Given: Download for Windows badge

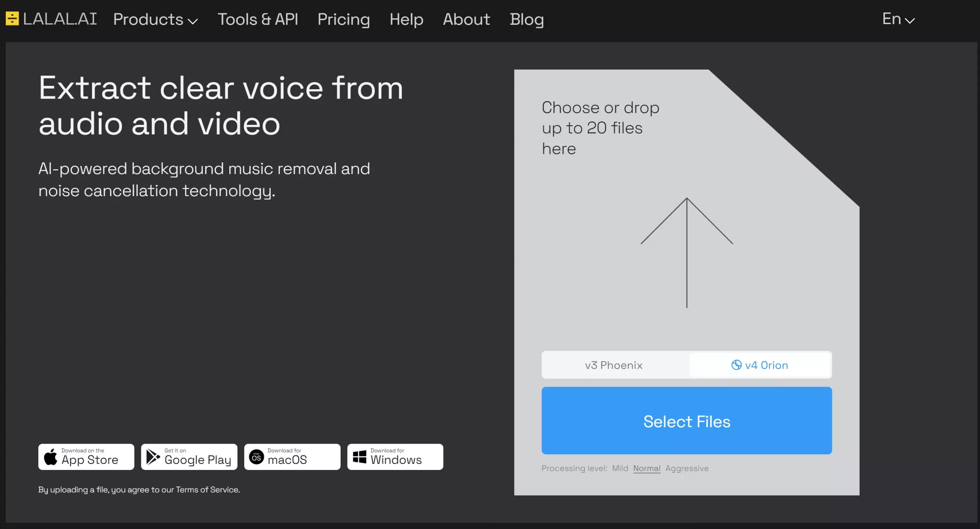Looking at the screenshot, I should coord(395,457).
